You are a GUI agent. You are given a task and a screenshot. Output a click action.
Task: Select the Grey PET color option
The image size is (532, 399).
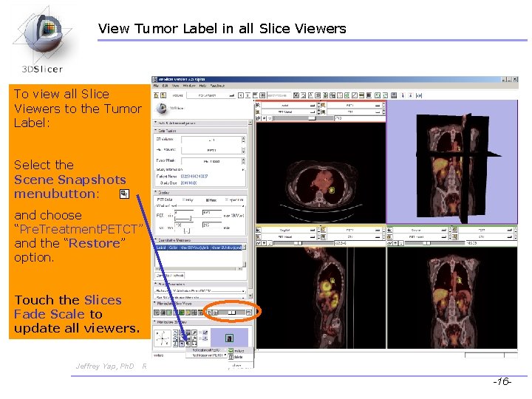(188, 199)
